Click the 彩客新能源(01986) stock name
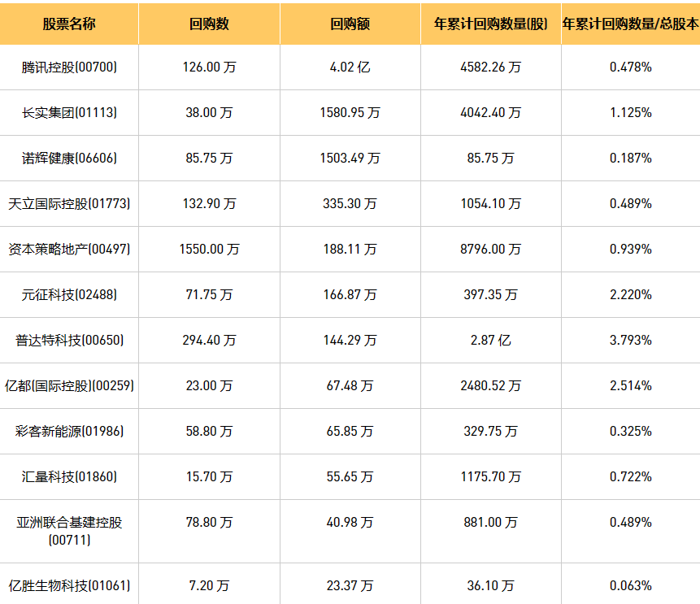This screenshot has height=604, width=700. tap(69, 432)
